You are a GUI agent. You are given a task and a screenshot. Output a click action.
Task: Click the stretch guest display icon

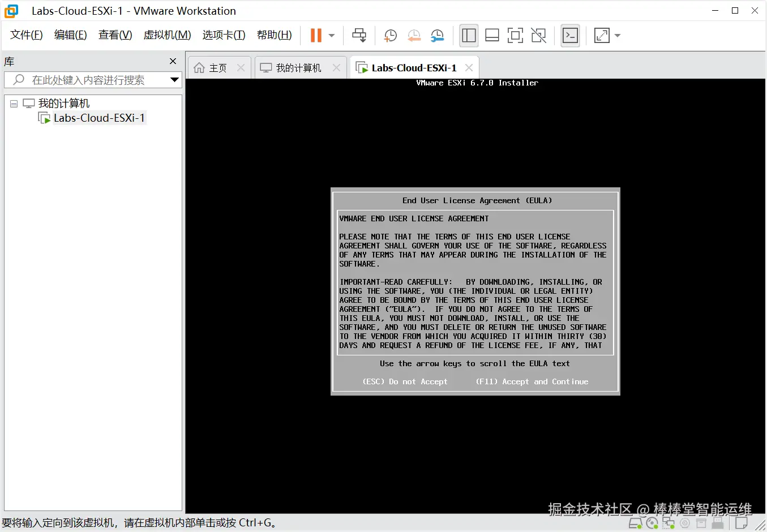[602, 36]
